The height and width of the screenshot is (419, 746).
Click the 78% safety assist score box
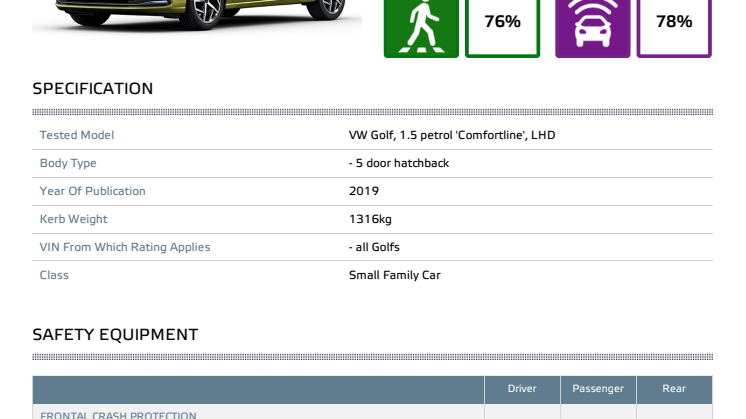(x=674, y=28)
